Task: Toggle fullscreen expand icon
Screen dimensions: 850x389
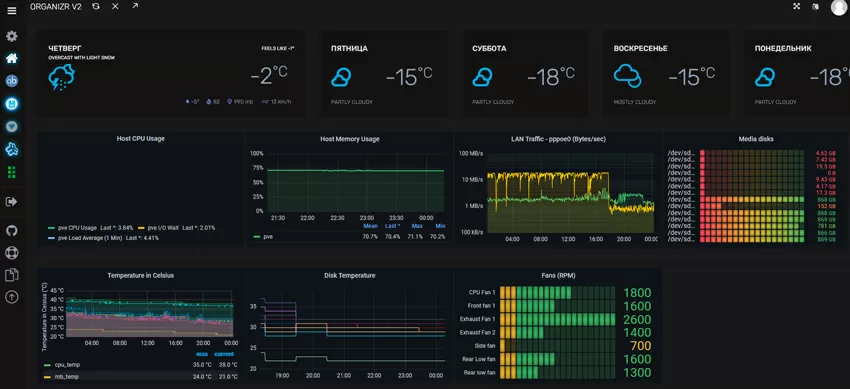Action: (x=796, y=7)
